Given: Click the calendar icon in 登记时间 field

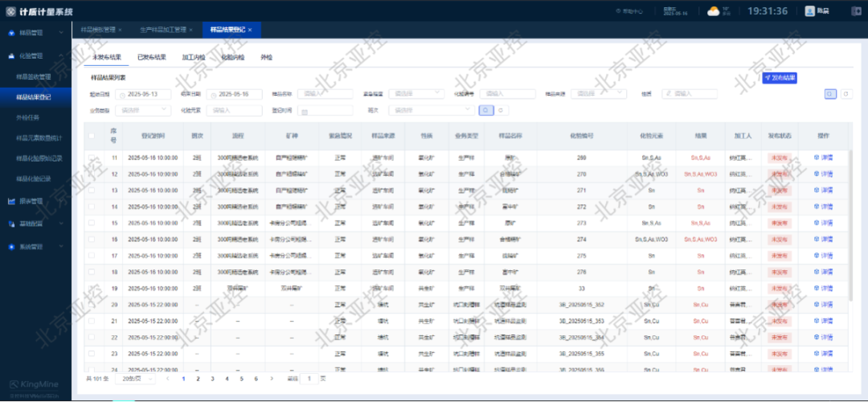Looking at the screenshot, I should pos(305,111).
